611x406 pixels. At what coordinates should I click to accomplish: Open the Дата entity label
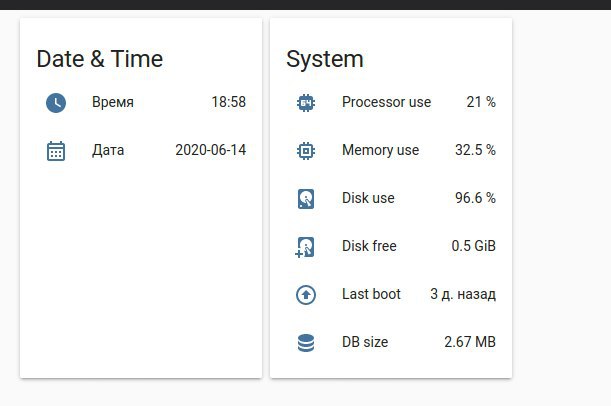point(108,150)
